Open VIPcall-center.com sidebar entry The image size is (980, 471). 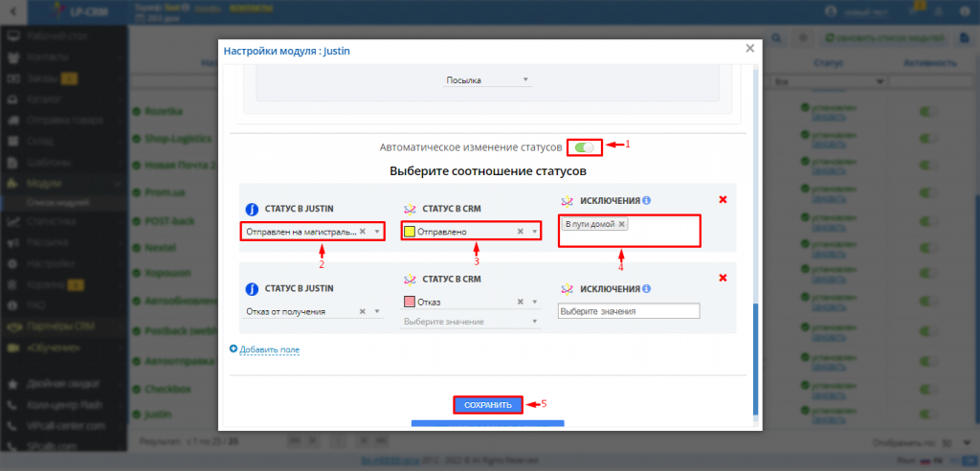point(64,425)
